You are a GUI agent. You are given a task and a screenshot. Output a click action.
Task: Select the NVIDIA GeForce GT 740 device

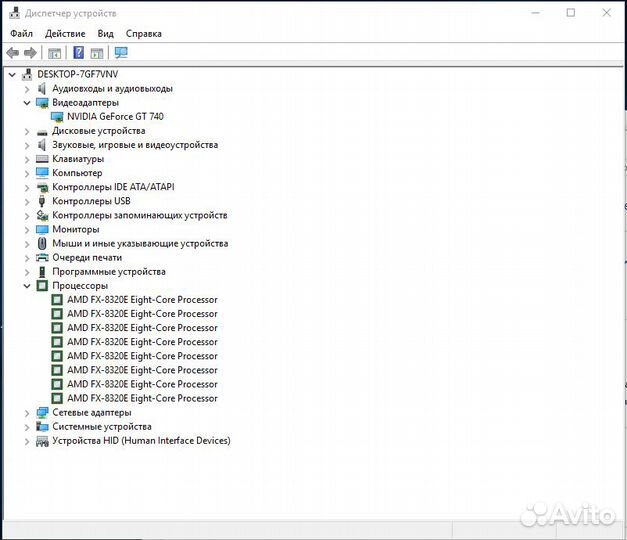click(115, 117)
